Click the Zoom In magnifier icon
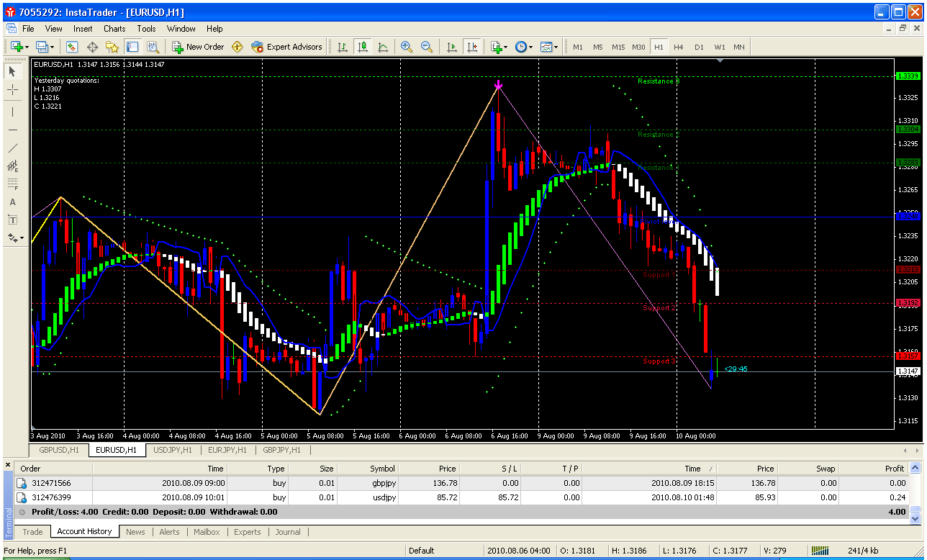927x560 pixels. pyautogui.click(x=407, y=47)
